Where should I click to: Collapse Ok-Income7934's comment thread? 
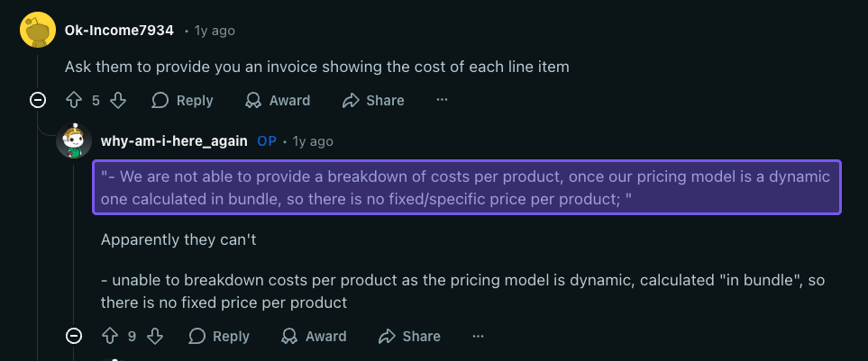click(38, 100)
